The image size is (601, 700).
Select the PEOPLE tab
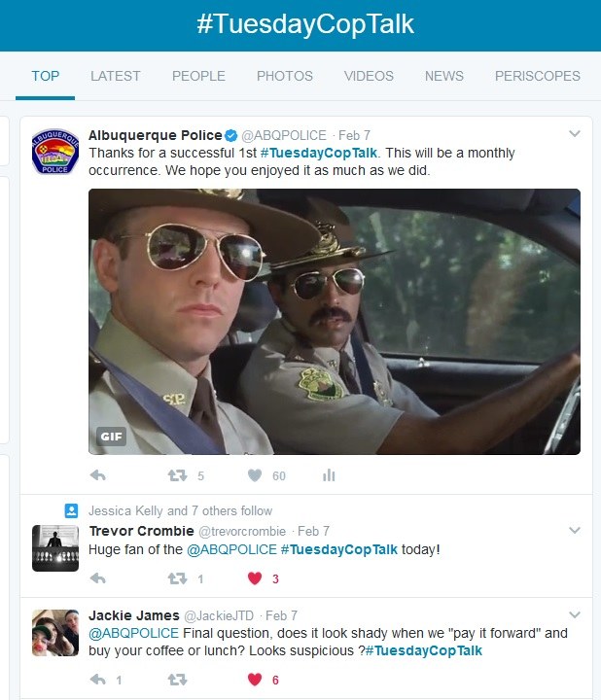(x=198, y=76)
